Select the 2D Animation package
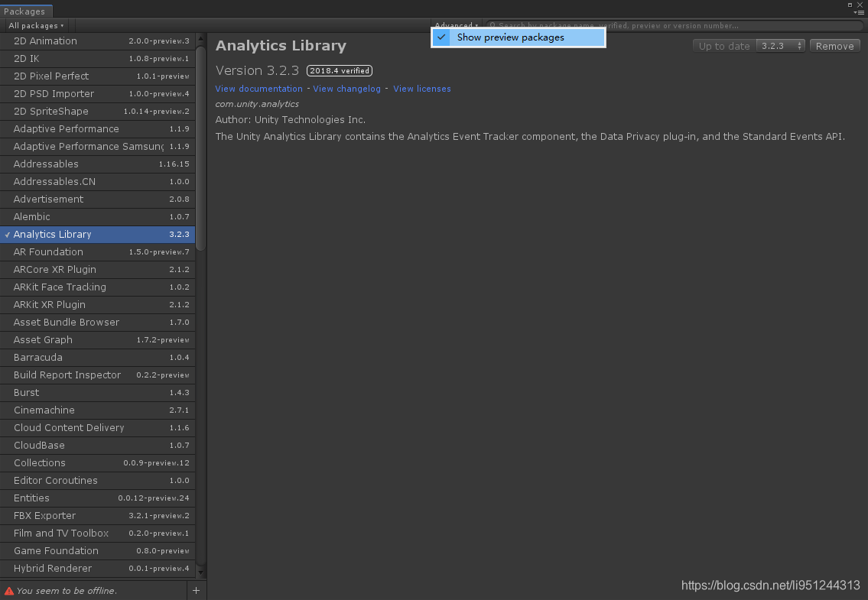The image size is (868, 600). [x=97, y=41]
